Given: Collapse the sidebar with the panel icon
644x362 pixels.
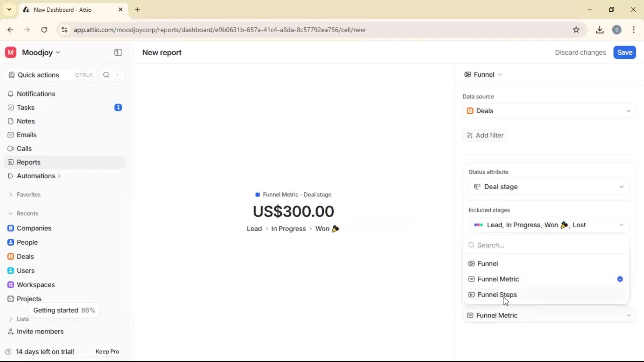Looking at the screenshot, I should 118,52.
